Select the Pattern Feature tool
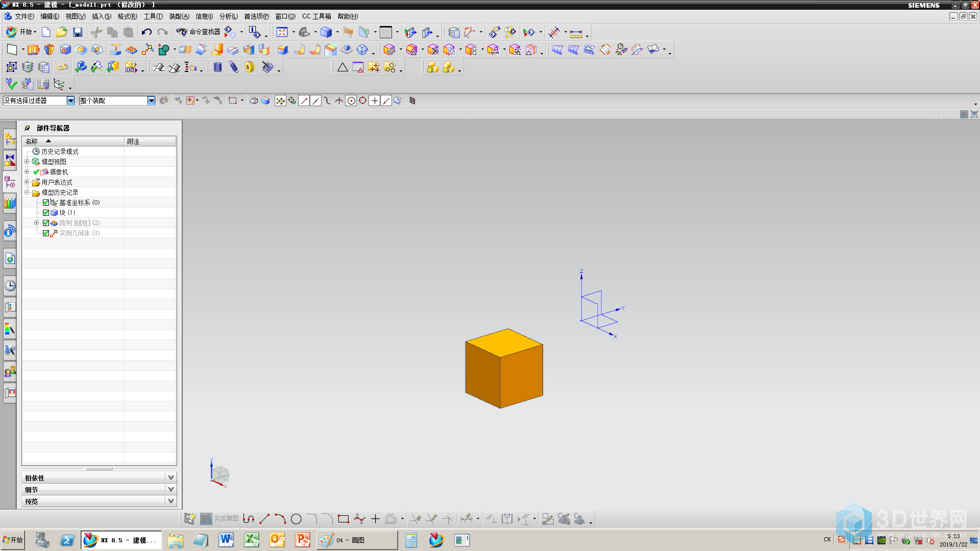Screen dimensions: 980x551 pyautogui.click(x=131, y=49)
